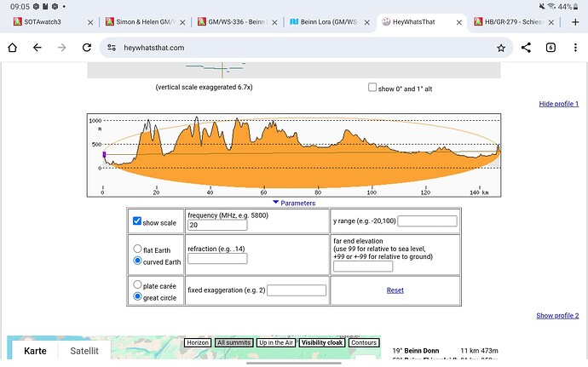The height and width of the screenshot is (367, 588).
Task: Select the HeyWhatsThat tab
Action: [416, 22]
